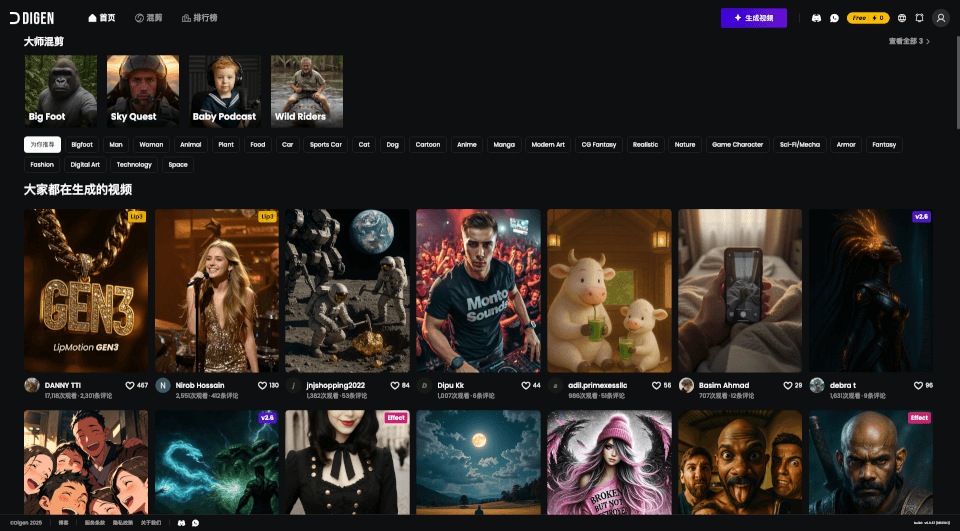Open the language globe menu

(902, 18)
